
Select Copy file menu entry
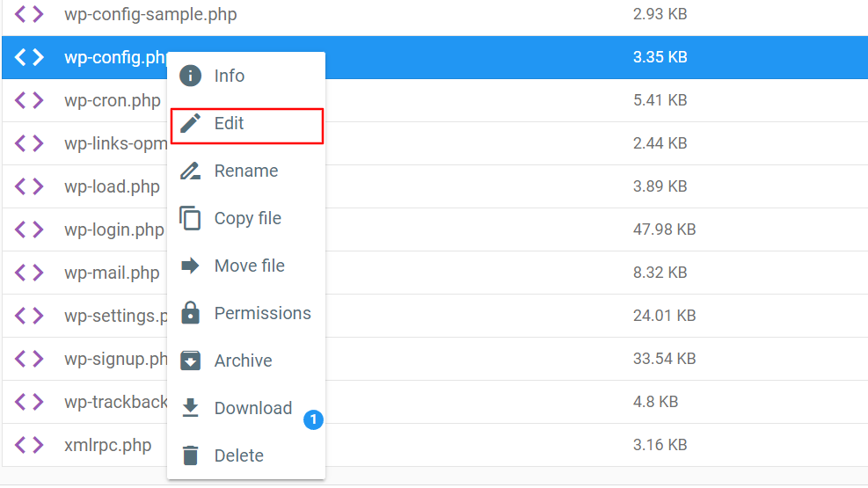tap(248, 218)
